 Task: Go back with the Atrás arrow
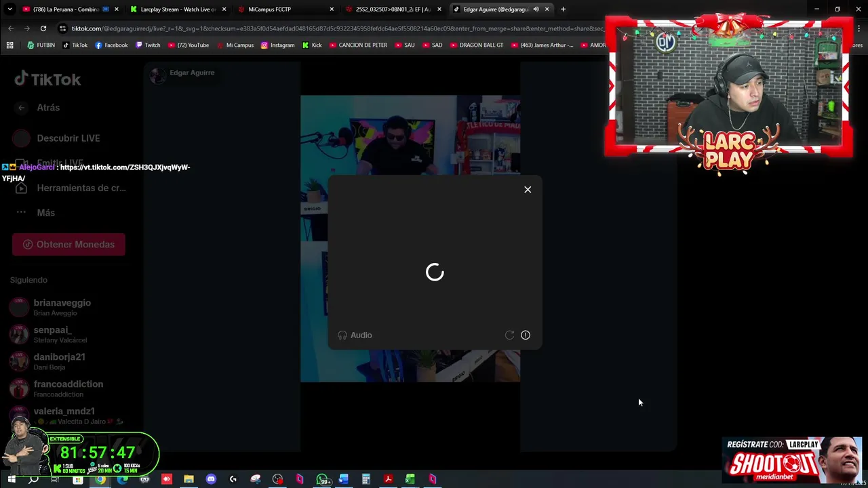click(22, 108)
